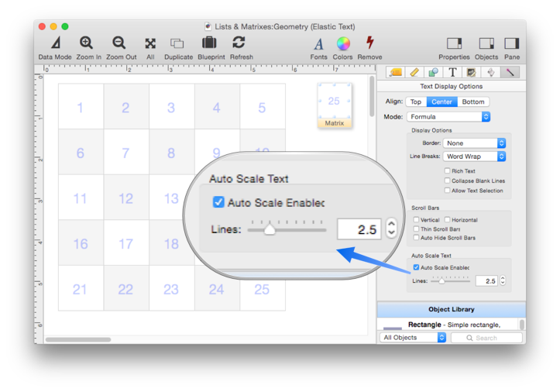
Task: Click the Object Library list scrollbar
Action: point(522,325)
